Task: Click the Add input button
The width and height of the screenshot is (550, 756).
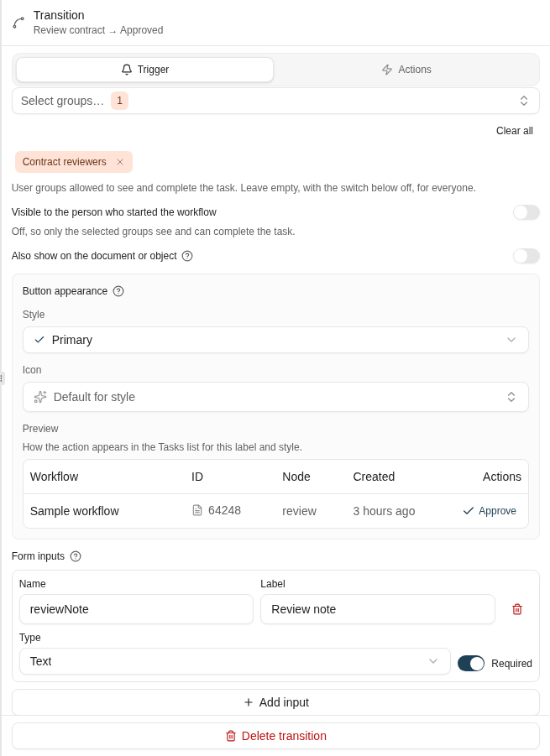Action: tap(275, 702)
